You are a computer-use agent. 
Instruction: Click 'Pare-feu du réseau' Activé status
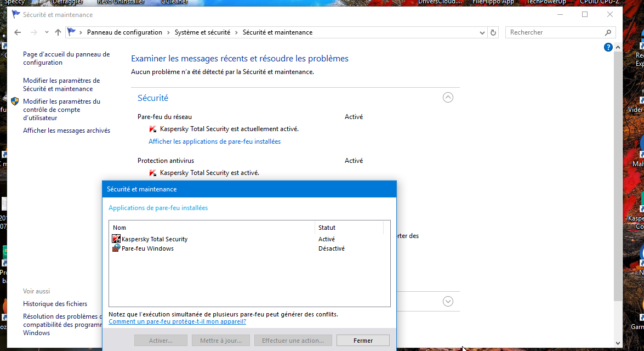pos(354,117)
